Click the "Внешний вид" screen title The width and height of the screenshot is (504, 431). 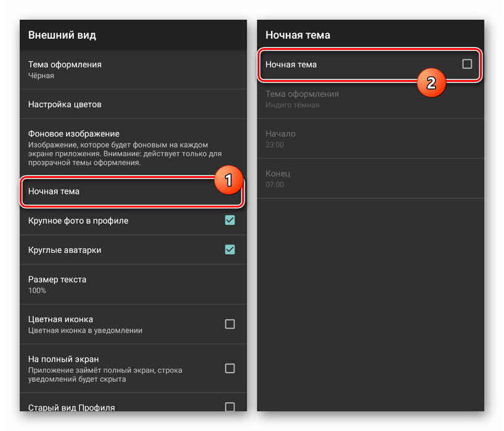click(62, 35)
